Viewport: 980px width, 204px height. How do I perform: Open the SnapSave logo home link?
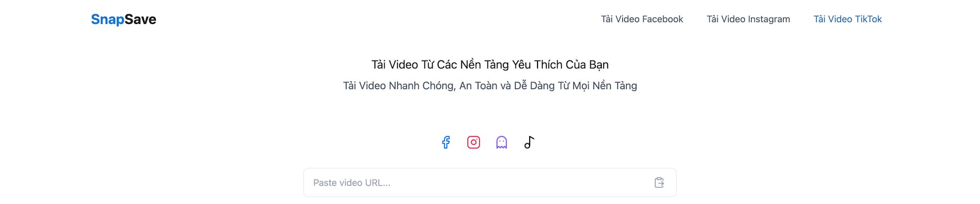click(x=123, y=19)
